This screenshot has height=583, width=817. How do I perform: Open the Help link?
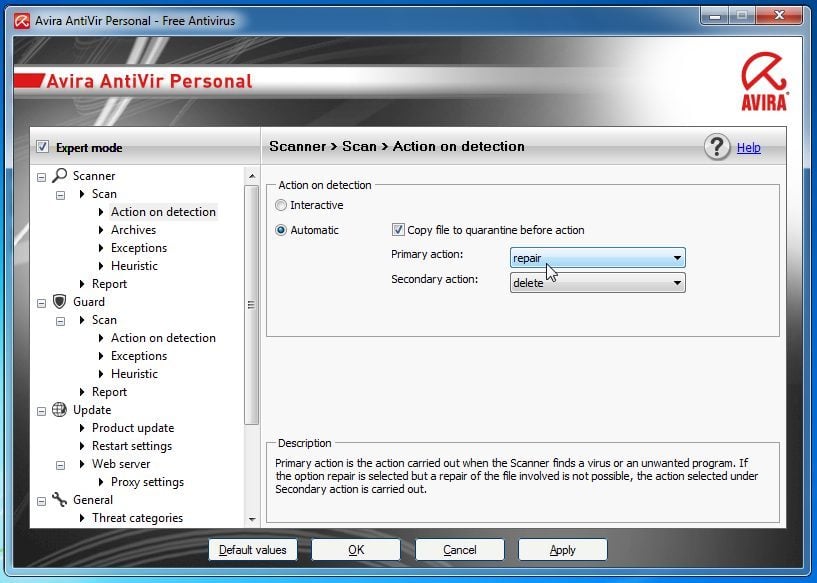click(x=748, y=148)
